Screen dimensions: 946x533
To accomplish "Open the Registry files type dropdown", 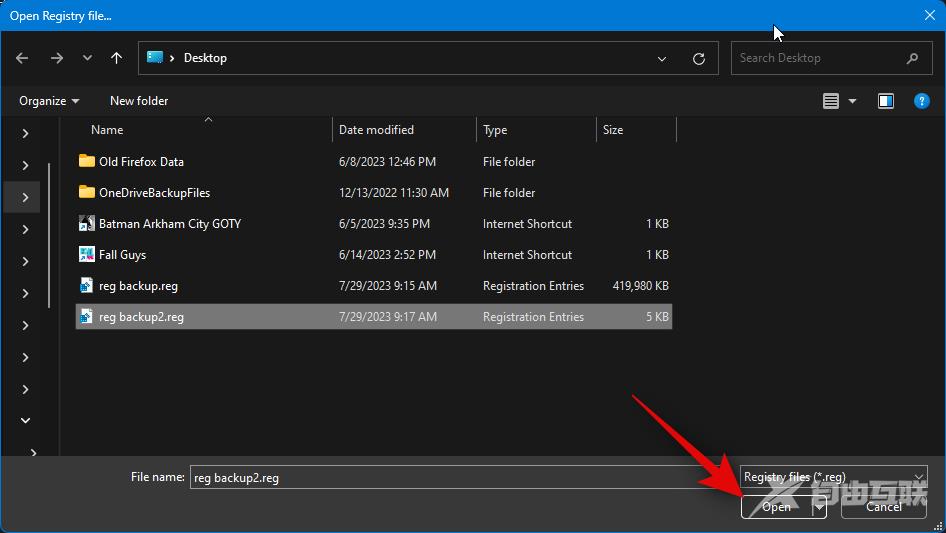I will [833, 477].
